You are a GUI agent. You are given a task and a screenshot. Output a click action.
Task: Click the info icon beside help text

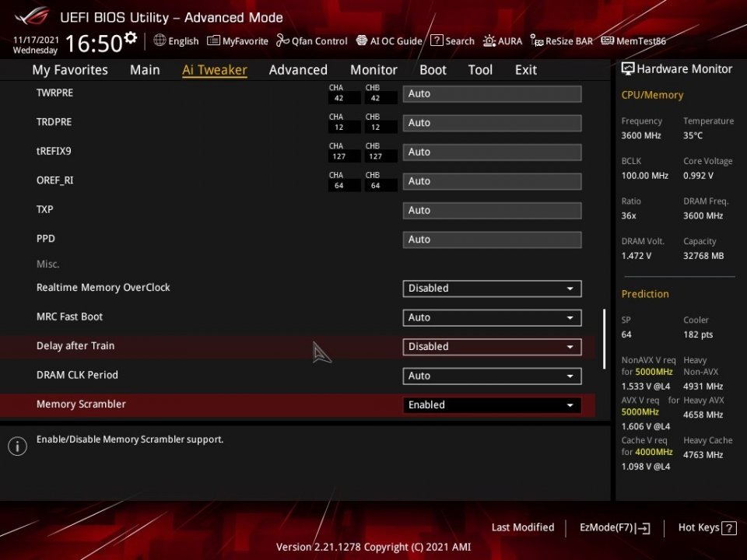point(18,446)
